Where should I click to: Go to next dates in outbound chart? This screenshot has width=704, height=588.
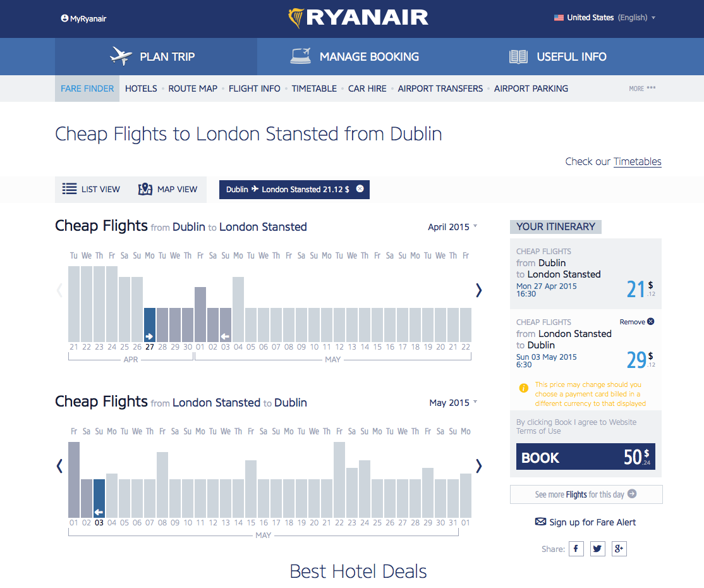[478, 290]
